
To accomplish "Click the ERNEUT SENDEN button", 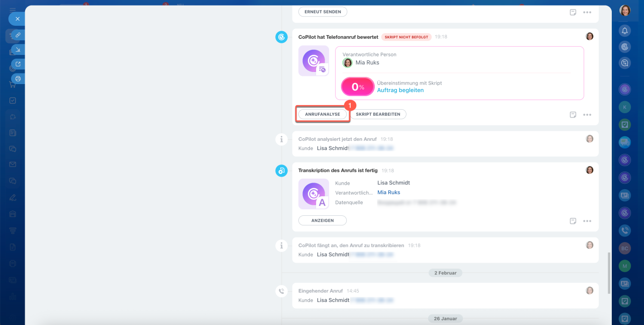I will (323, 12).
